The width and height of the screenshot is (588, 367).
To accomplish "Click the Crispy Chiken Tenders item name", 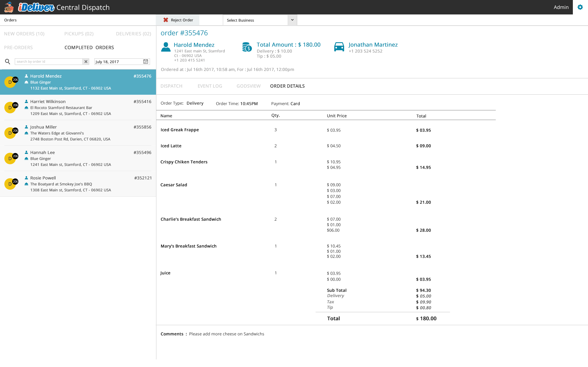I will (x=184, y=162).
